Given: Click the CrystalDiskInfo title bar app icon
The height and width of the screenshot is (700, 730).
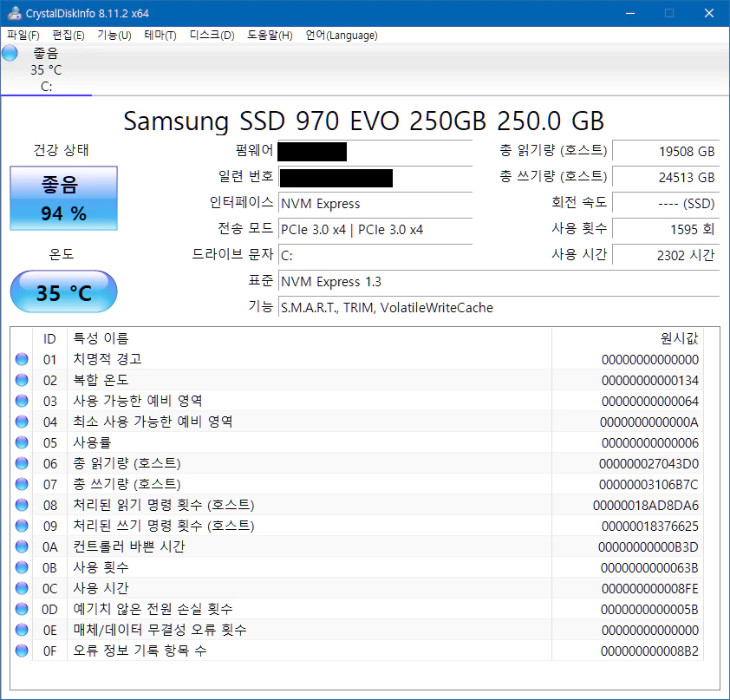Looking at the screenshot, I should 15,13.
